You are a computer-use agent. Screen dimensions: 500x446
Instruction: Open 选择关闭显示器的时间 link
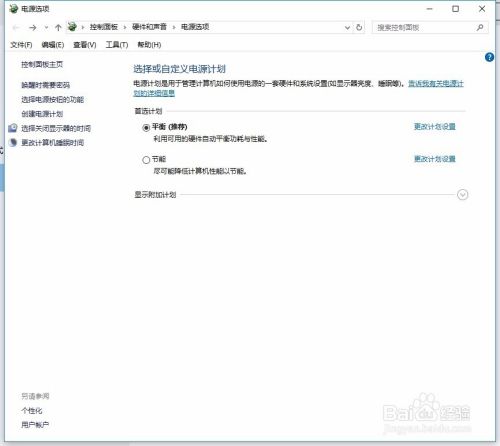click(56, 128)
